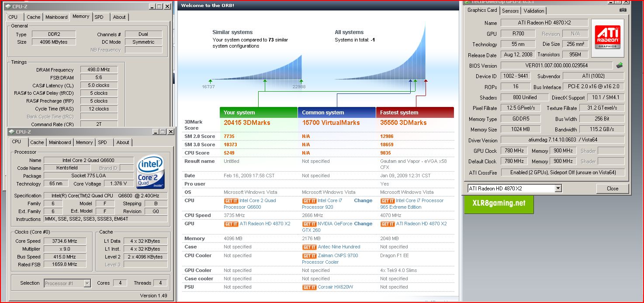This screenshot has height=303, width=644.
Task: Open Antec Nine Hundred case link
Action: point(339,247)
